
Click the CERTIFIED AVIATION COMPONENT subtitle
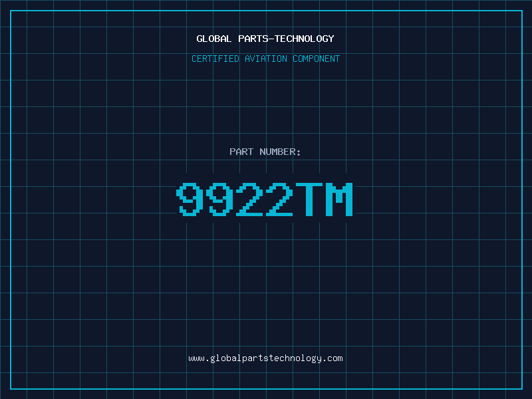(265, 59)
